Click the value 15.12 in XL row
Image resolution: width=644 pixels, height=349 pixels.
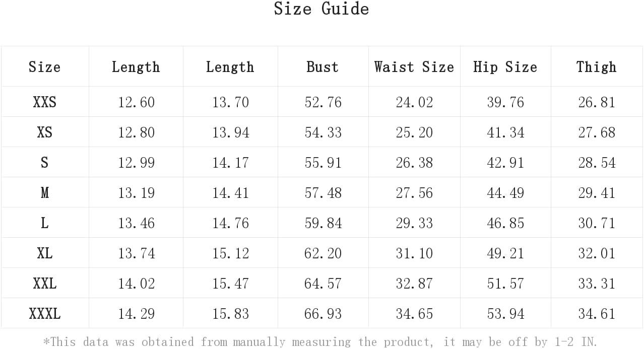230,253
